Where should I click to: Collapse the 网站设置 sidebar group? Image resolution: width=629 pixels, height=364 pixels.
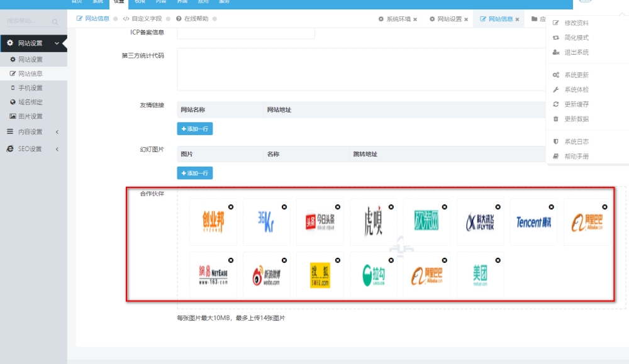click(x=34, y=43)
